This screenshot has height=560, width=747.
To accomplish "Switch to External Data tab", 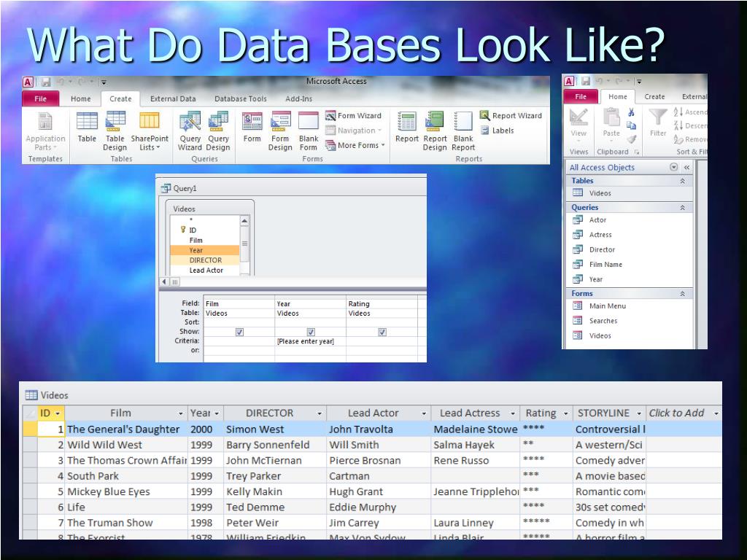I will pos(173,98).
